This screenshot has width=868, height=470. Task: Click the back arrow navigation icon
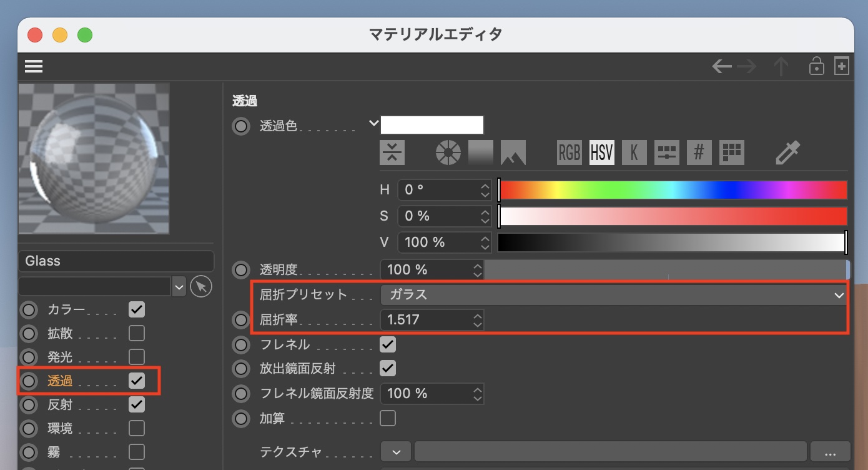point(722,66)
